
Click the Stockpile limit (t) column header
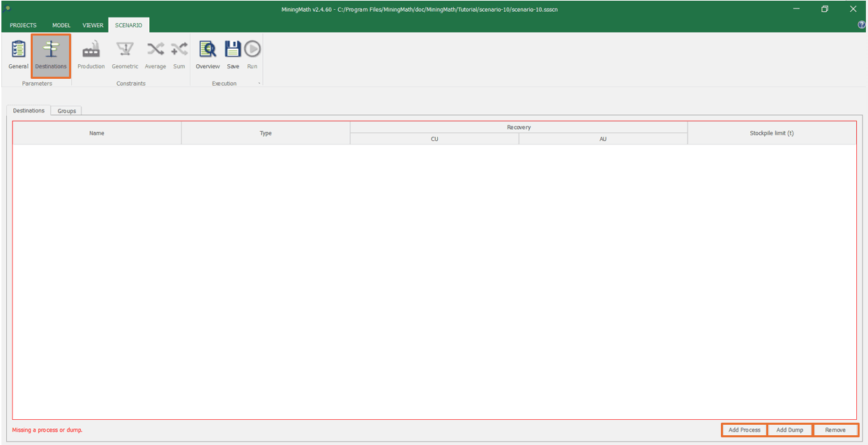point(771,133)
